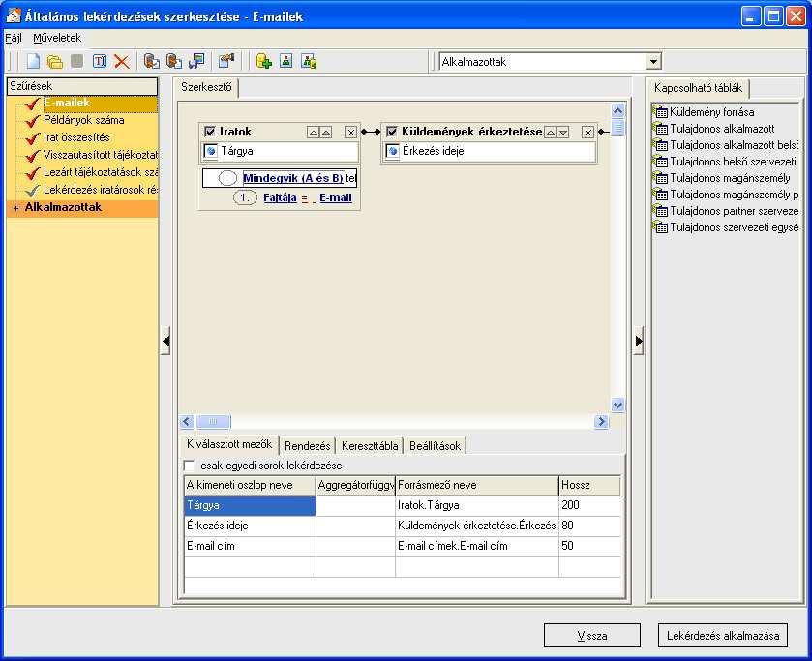Click the first up arrow on Iratok

coord(313,132)
